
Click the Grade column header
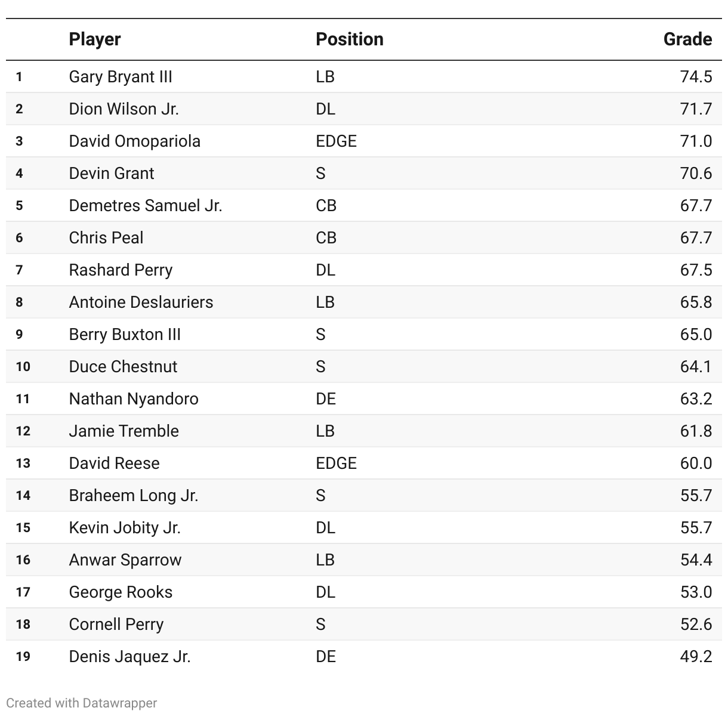point(687,39)
